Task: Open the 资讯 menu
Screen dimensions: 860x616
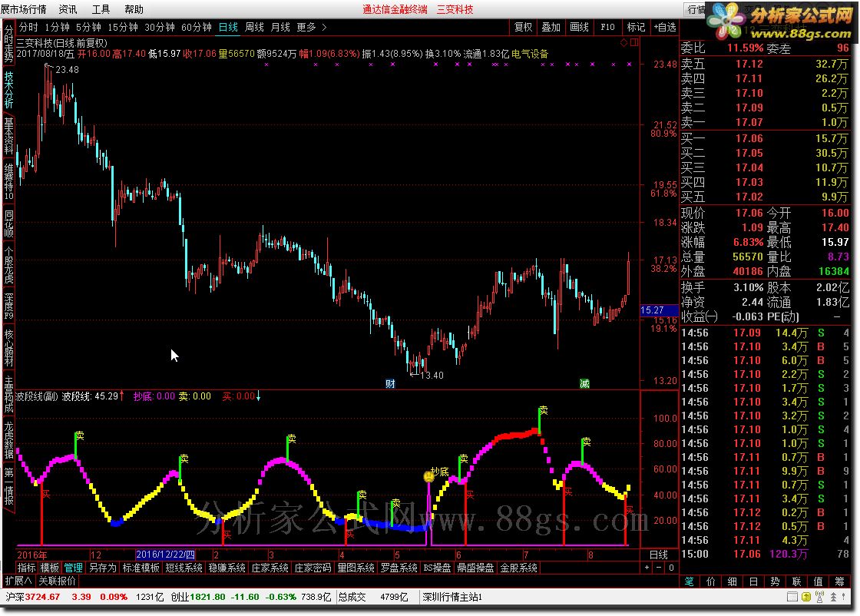Action: pyautogui.click(x=68, y=9)
